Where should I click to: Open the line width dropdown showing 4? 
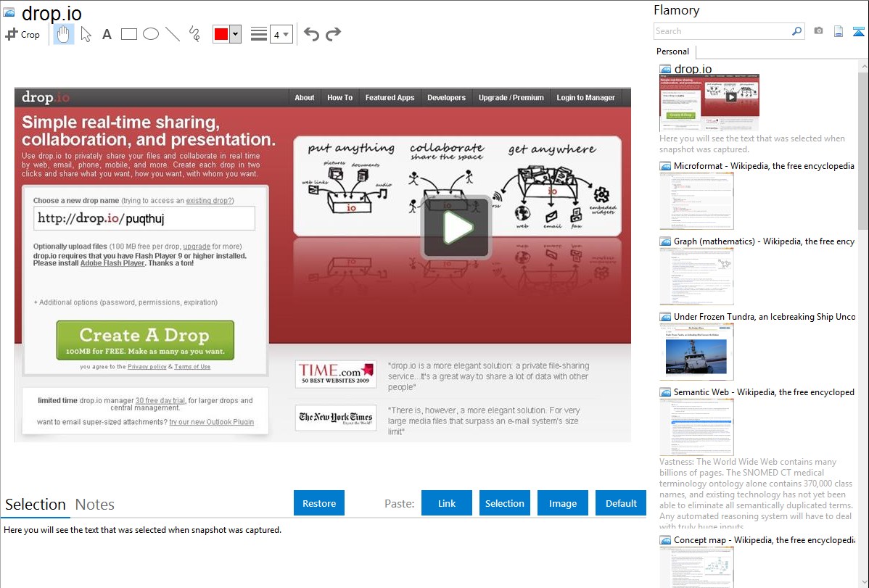[281, 34]
